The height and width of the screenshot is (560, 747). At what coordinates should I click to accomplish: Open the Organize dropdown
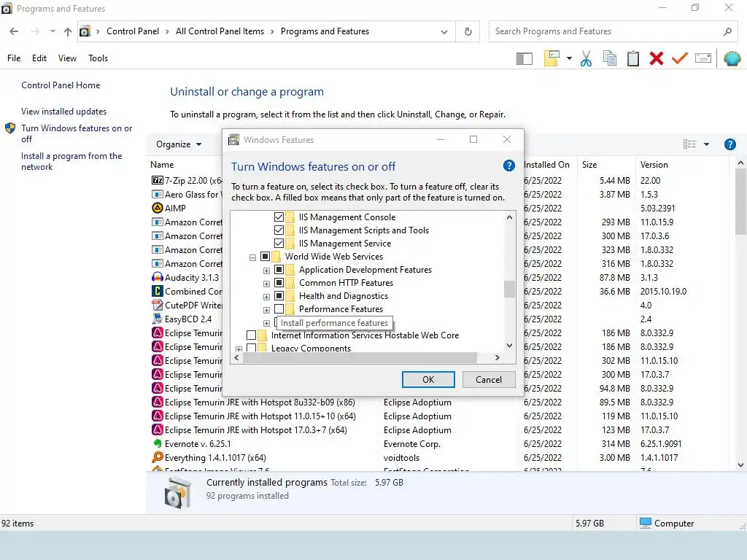pos(179,144)
